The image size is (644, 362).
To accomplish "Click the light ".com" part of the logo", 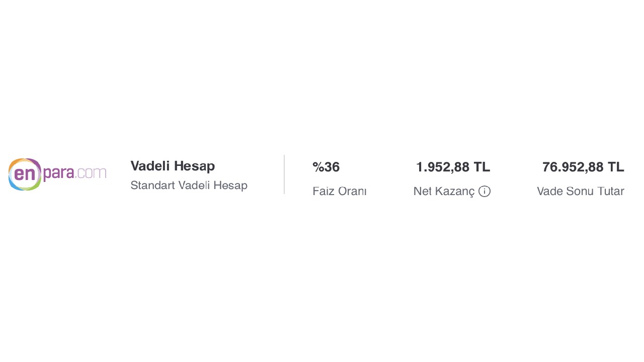I will [91, 173].
